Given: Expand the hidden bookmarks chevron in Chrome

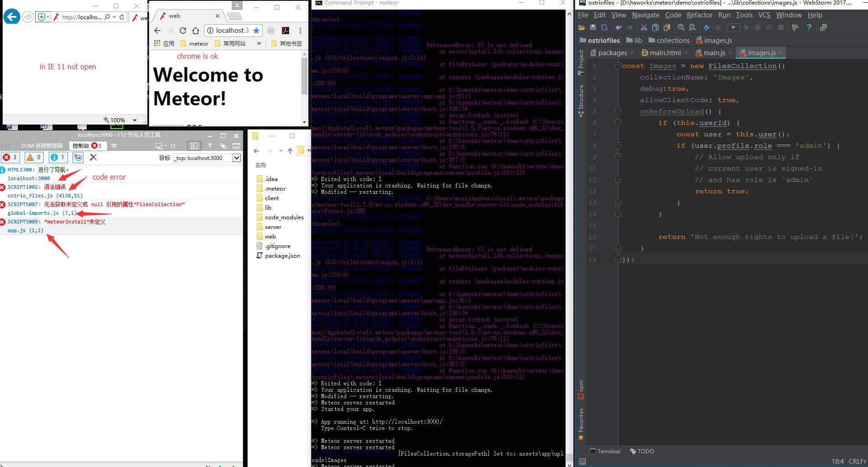Looking at the screenshot, I should tap(259, 43).
